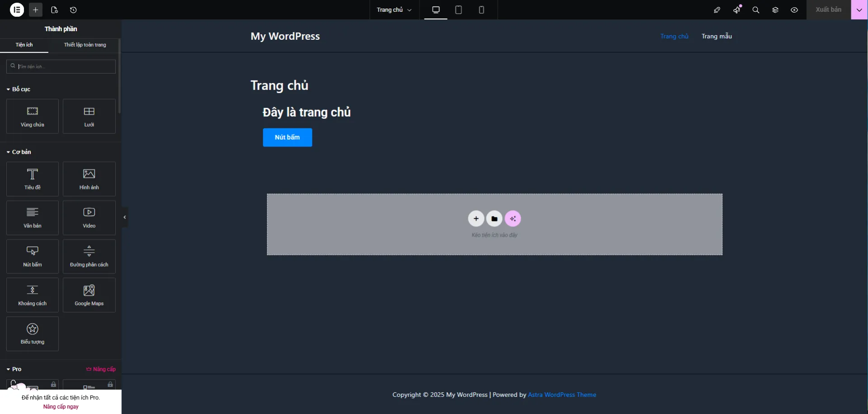Open the finder search icon
Image resolution: width=868 pixels, height=414 pixels.
pos(756,10)
